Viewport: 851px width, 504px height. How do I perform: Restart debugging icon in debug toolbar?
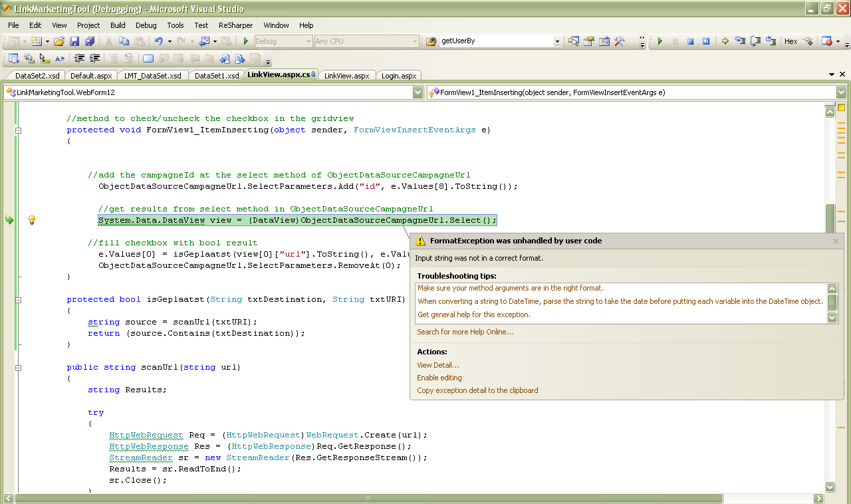(x=706, y=41)
